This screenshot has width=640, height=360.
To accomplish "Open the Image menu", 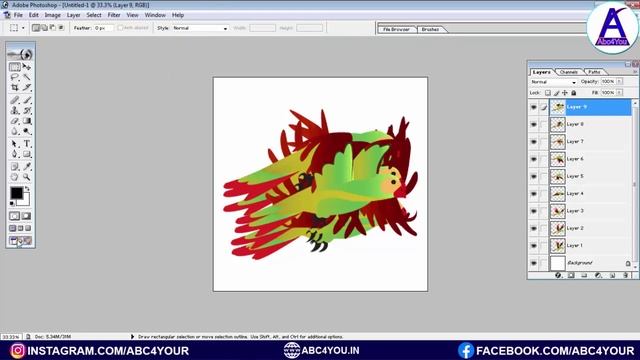I will coord(52,15).
